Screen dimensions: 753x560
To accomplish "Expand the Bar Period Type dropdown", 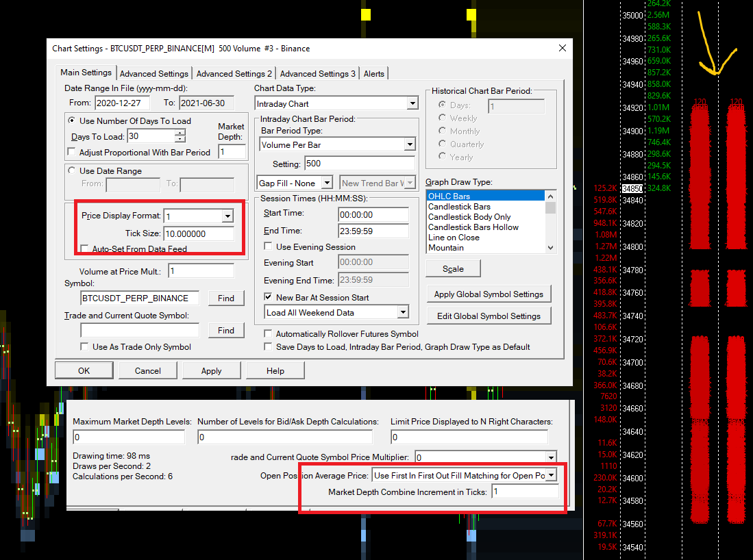I will click(409, 144).
